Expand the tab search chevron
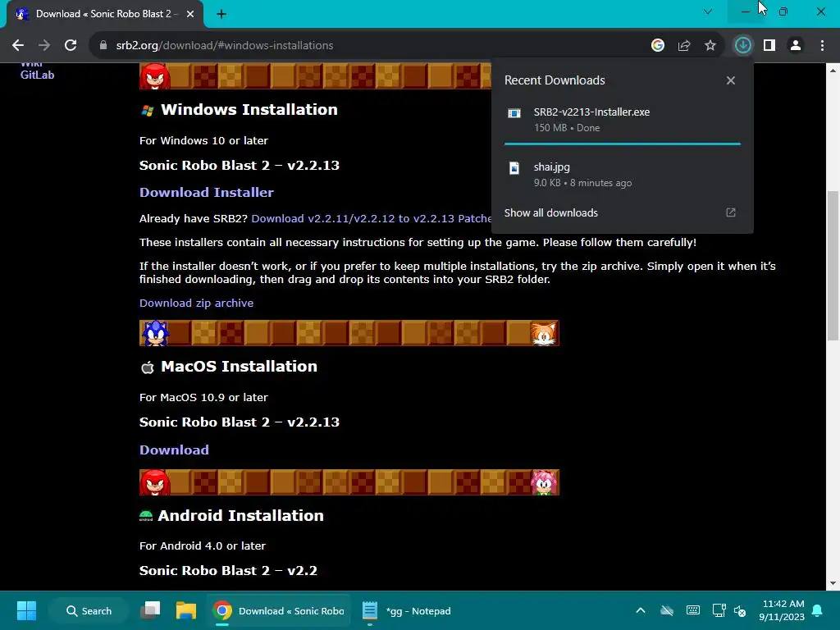 tap(708, 11)
